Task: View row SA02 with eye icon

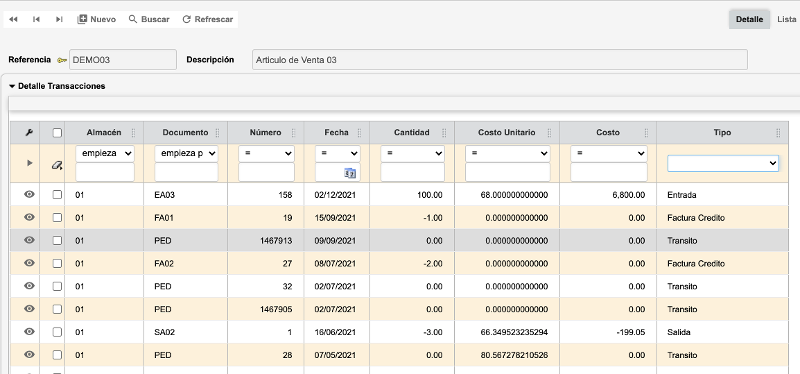Action: (x=30, y=332)
